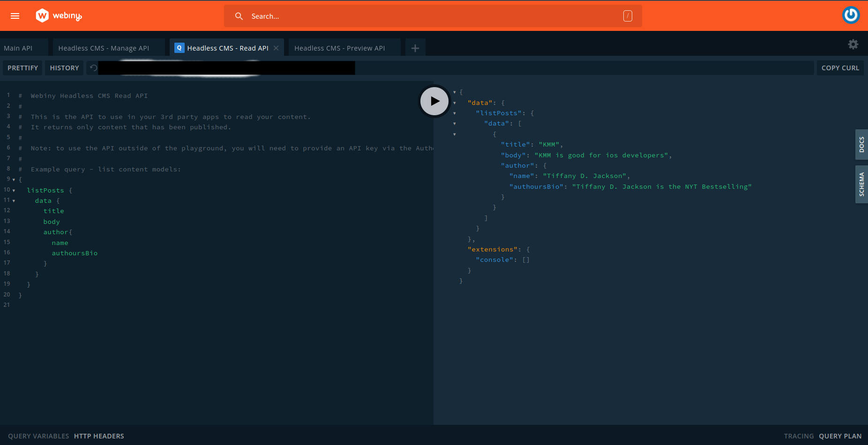The width and height of the screenshot is (868, 445).
Task: Open the HTTP HEADERS section
Action: 99,436
